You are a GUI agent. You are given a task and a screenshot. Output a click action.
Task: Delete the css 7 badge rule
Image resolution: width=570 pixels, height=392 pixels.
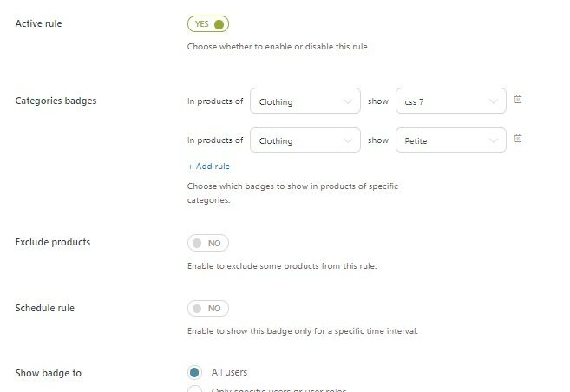(x=518, y=99)
